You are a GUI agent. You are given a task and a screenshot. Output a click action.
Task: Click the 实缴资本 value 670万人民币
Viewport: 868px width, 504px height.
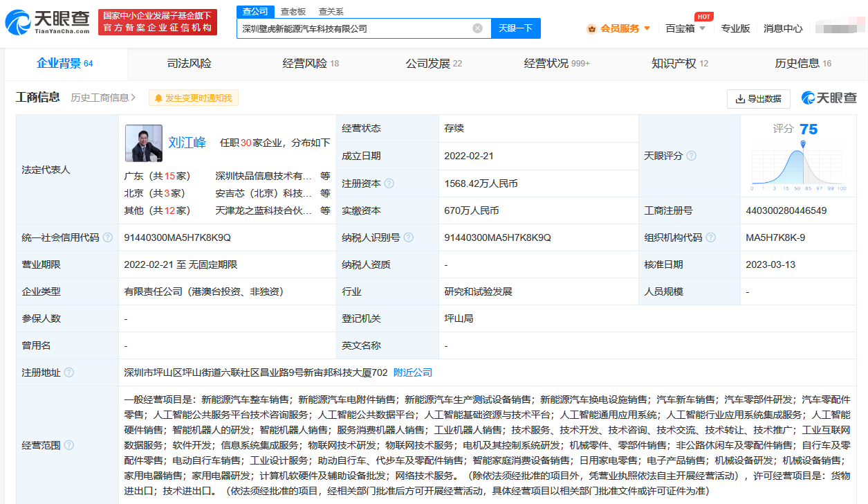(x=472, y=210)
